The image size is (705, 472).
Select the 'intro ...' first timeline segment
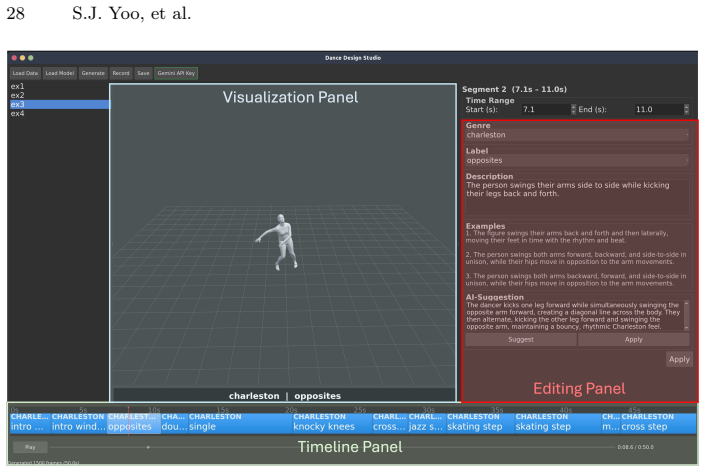pos(30,423)
